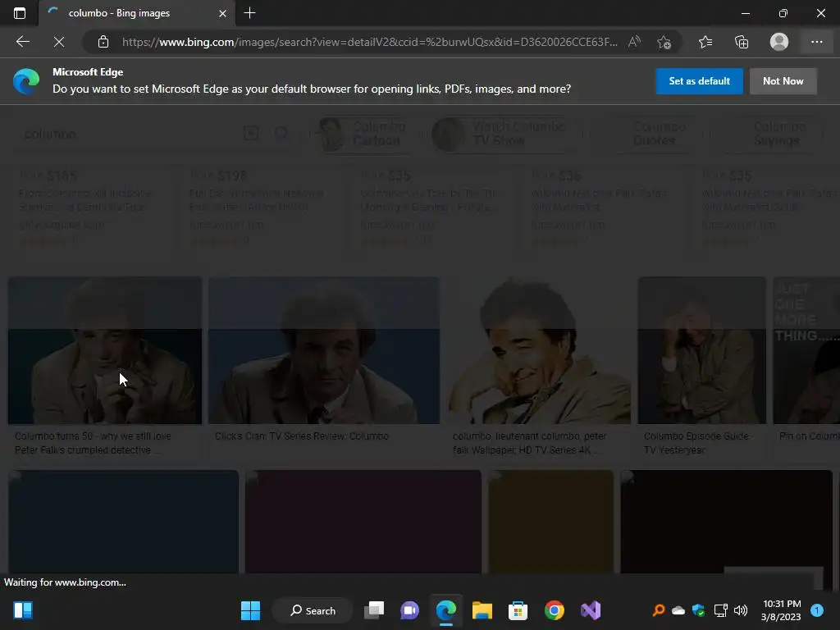Launch the Chat app from taskbar
840x630 pixels.
click(410, 610)
